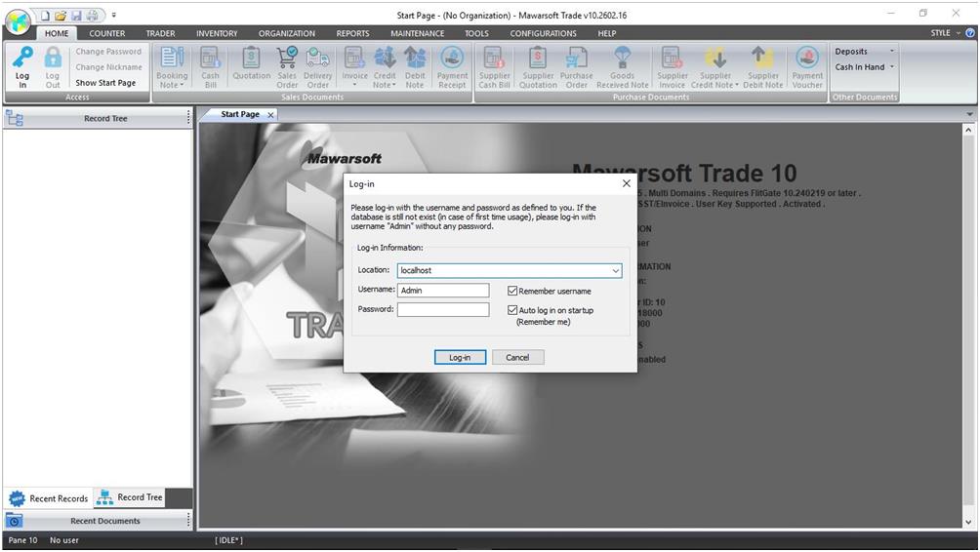Click the Cancel button in dialog
Screen dimensions: 980x552
[517, 358]
